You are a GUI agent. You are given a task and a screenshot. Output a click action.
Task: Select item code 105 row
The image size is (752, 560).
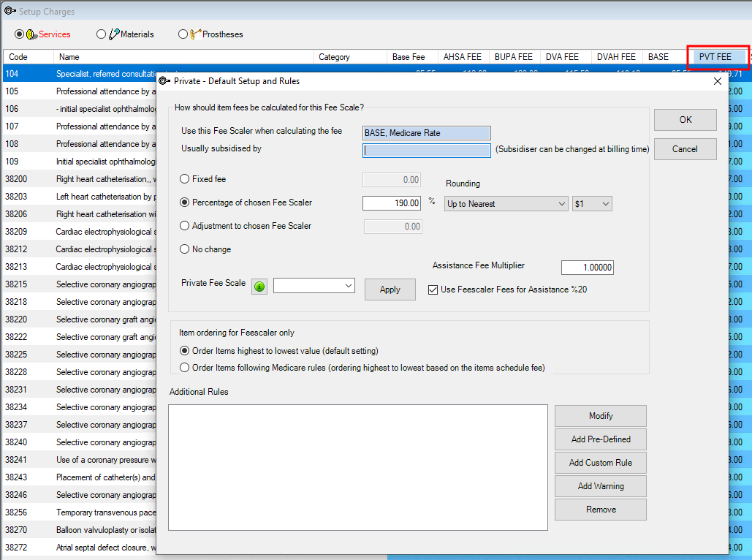click(x=80, y=91)
